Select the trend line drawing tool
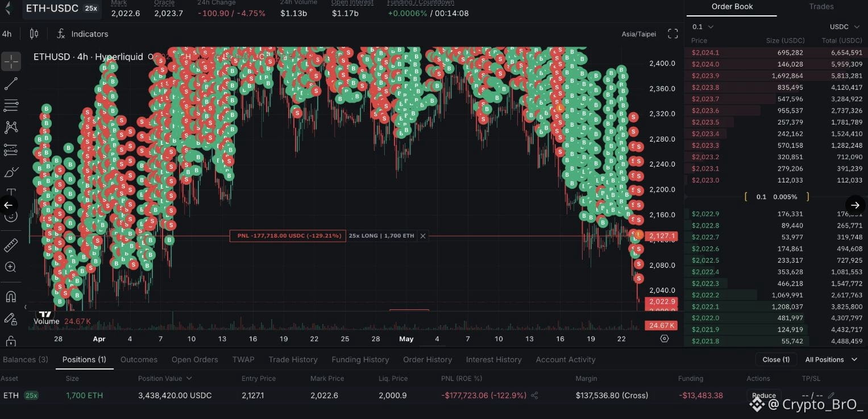The height and width of the screenshot is (419, 868). tap(11, 84)
